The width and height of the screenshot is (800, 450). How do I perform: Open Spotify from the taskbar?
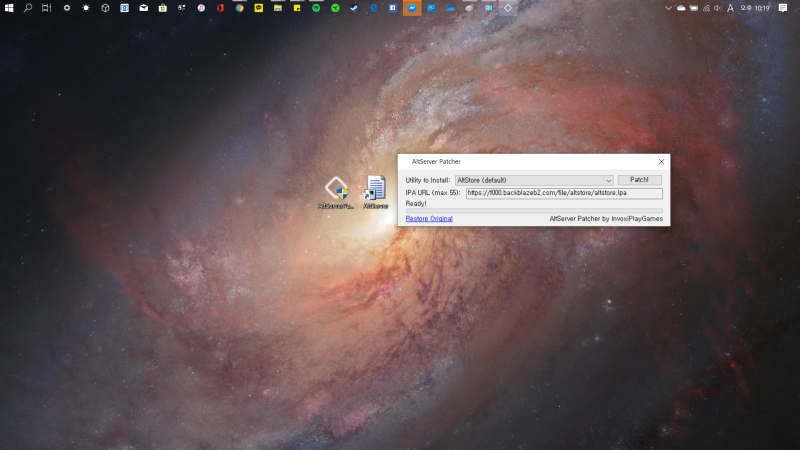316,8
